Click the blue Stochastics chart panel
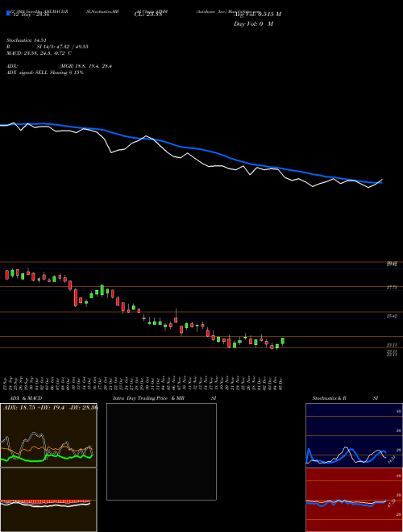 tap(354, 435)
